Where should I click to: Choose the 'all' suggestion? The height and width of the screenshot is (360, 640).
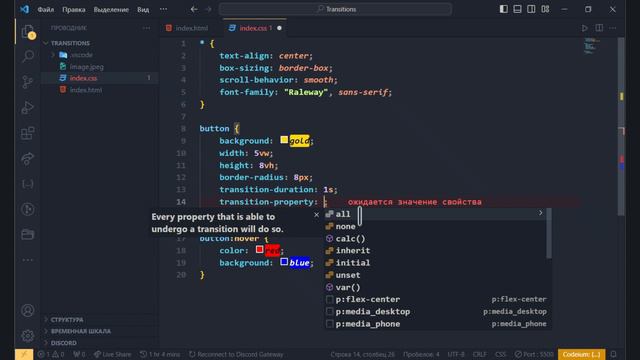tap(435, 214)
